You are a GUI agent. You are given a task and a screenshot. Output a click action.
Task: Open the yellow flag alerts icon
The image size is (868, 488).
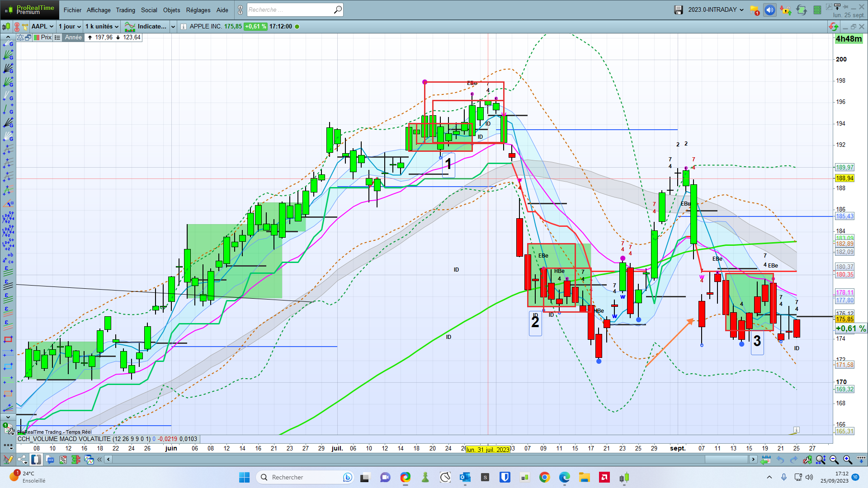754,9
